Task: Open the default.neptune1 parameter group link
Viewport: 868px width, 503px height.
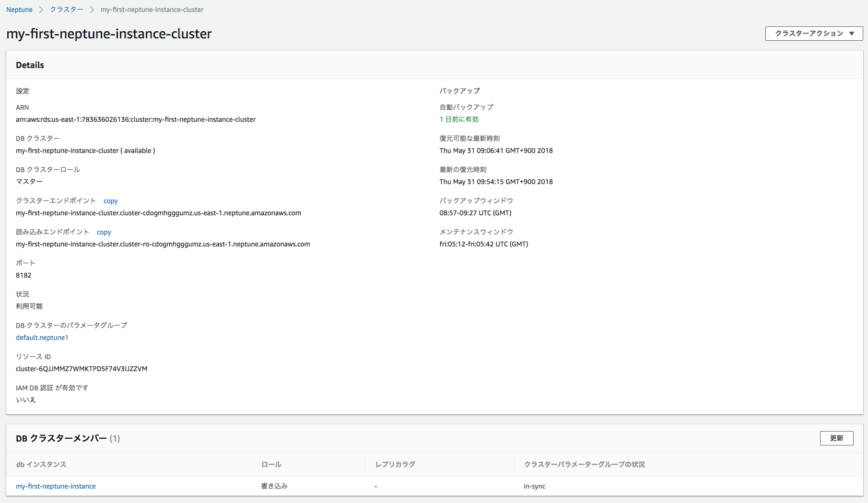Action: coord(42,338)
